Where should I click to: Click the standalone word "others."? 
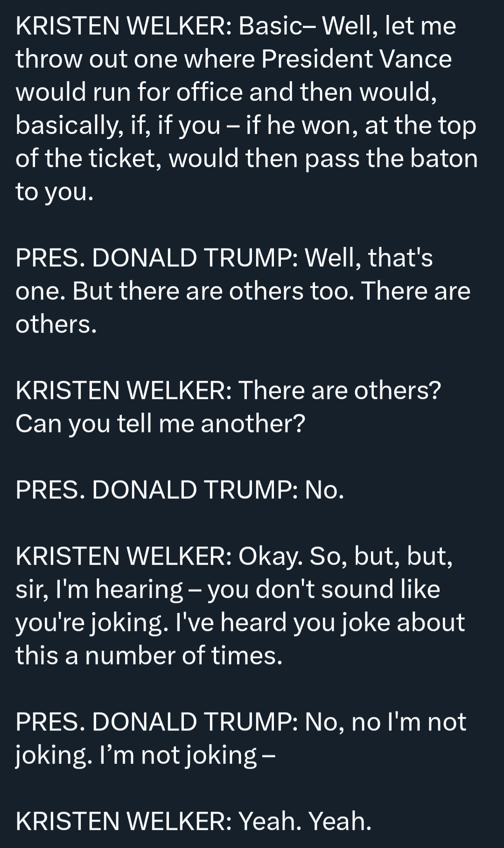coord(56,324)
